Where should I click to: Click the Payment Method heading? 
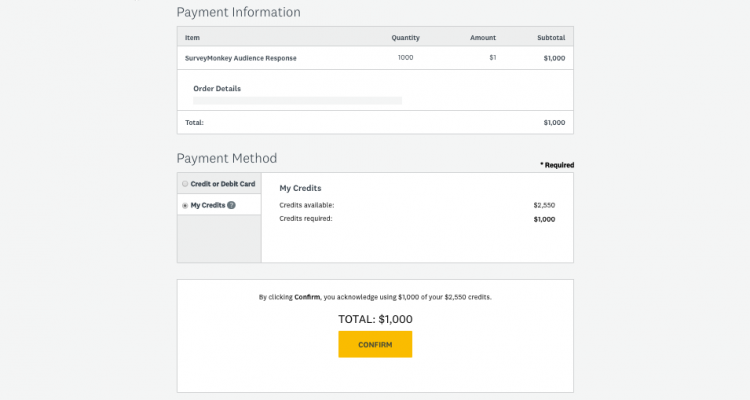click(226, 158)
